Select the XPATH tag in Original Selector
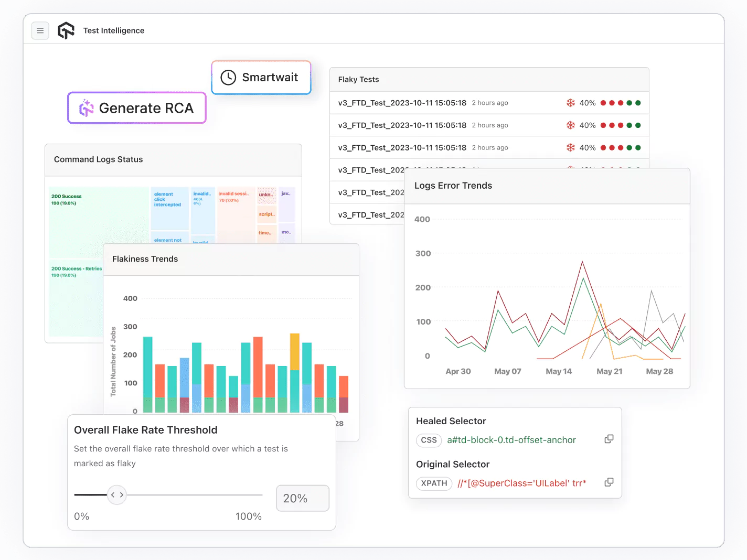Screen dimensions: 747x560 434,483
